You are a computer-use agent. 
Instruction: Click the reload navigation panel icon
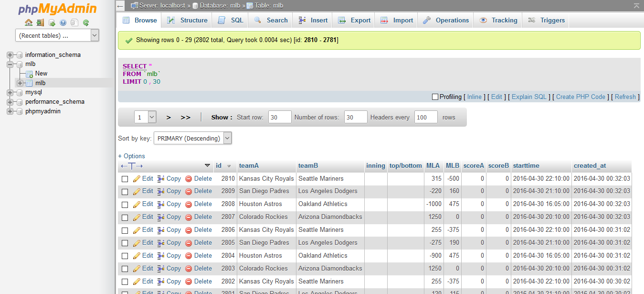[x=86, y=22]
